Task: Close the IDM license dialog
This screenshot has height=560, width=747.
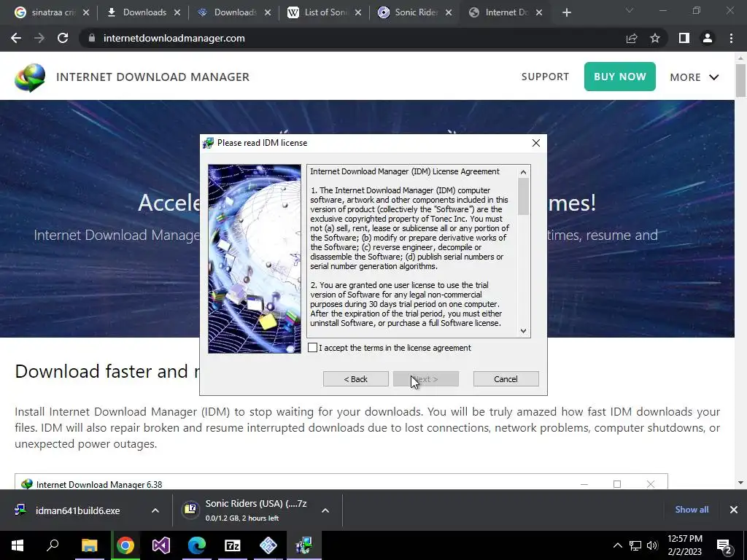Action: click(x=536, y=143)
